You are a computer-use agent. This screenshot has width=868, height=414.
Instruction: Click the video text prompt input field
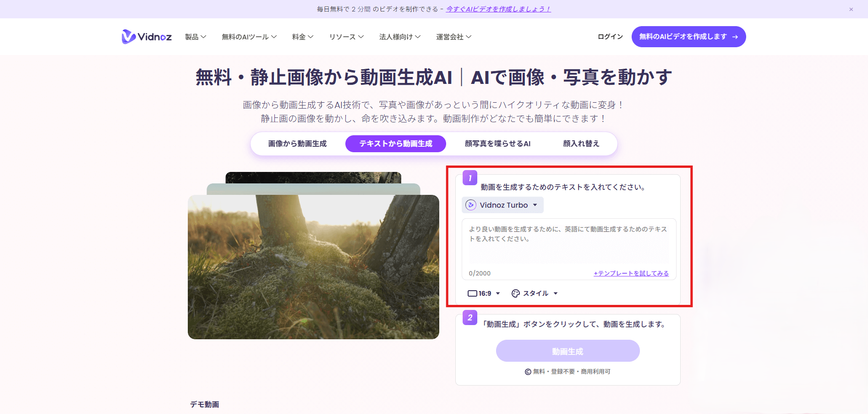568,248
